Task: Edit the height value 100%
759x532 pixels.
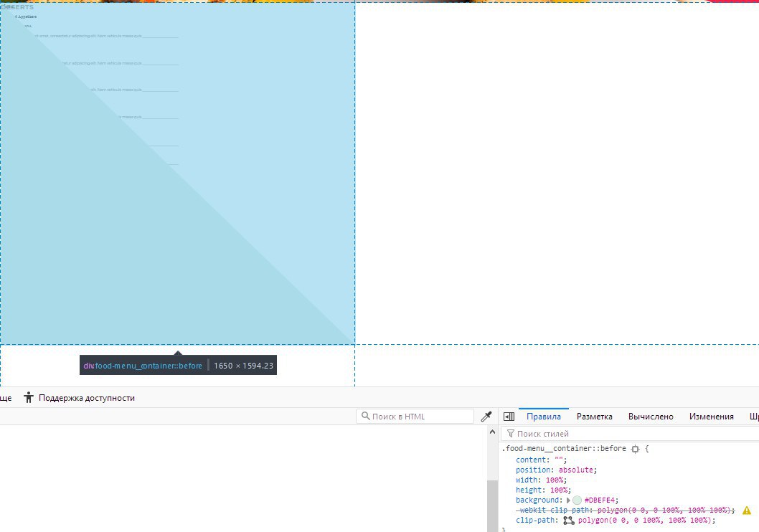Action: [x=559, y=490]
